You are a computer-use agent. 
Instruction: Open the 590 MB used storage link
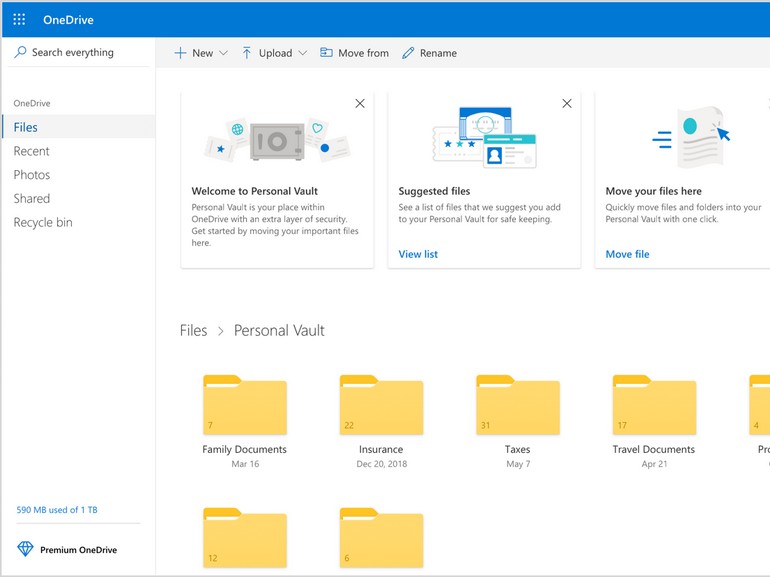(x=57, y=510)
